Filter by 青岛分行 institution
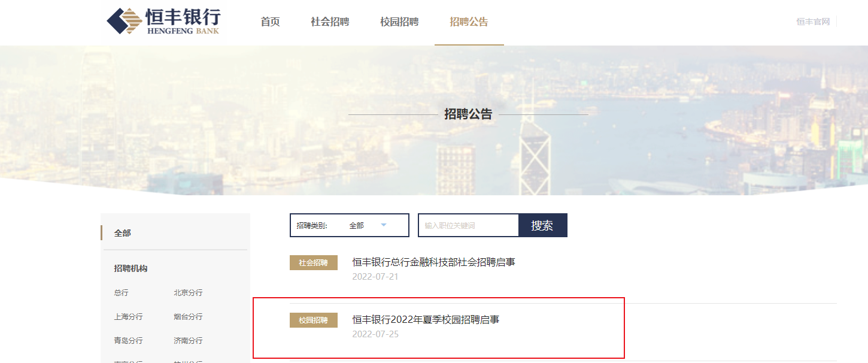This screenshot has width=868, height=363. point(128,341)
